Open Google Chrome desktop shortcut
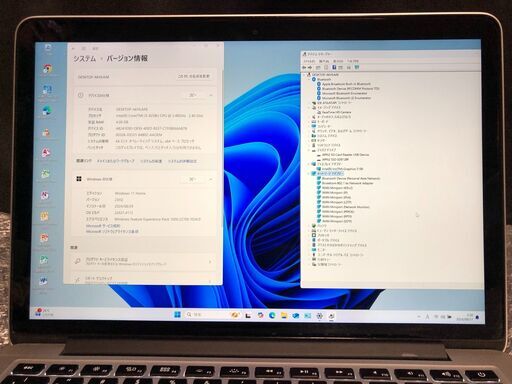The height and width of the screenshot is (384, 512). [x=48, y=69]
